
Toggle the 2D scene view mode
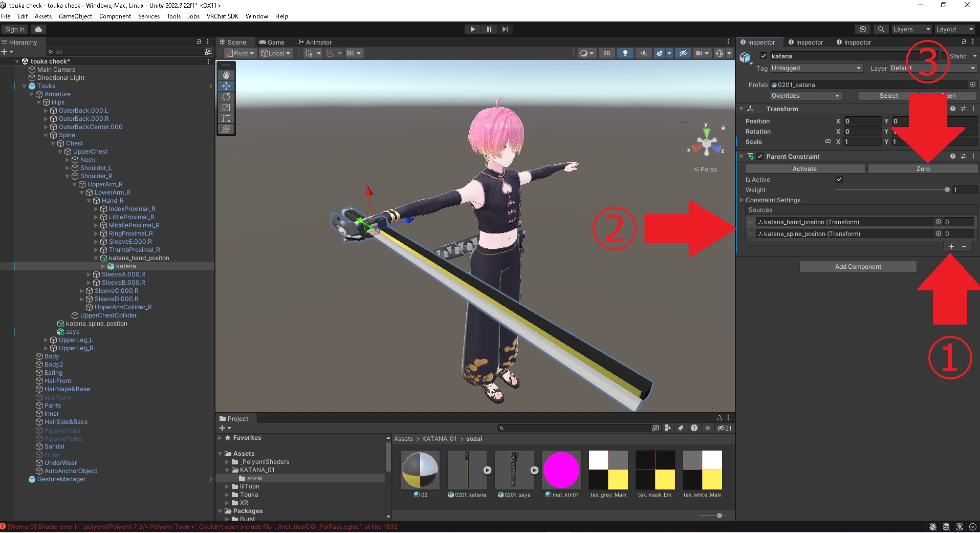point(607,53)
